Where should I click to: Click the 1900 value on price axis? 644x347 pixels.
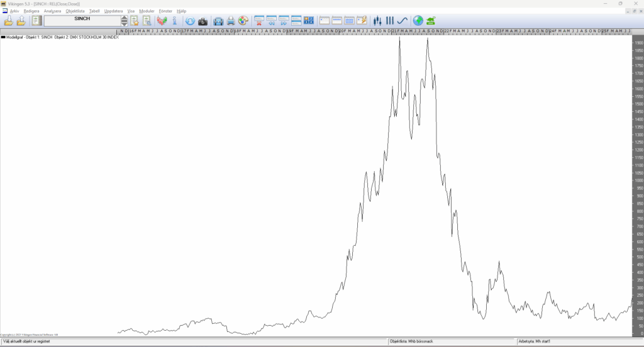click(x=639, y=43)
